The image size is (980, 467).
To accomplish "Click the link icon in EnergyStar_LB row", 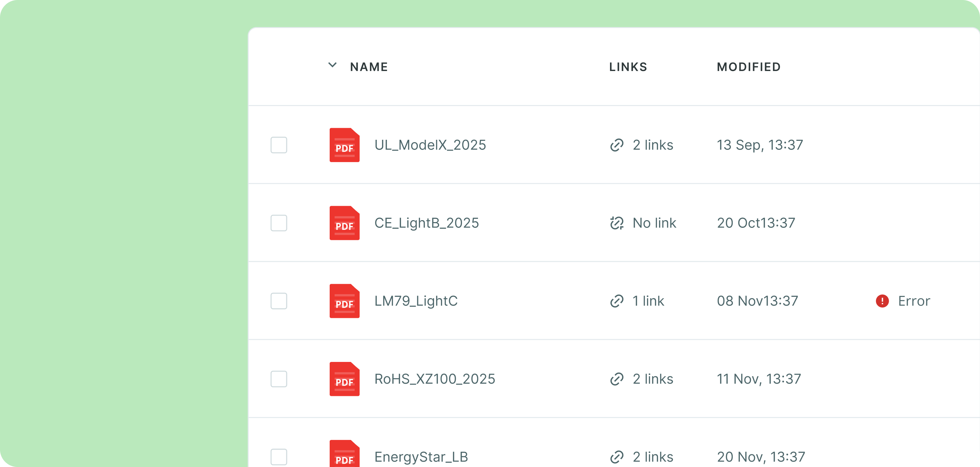I will point(617,457).
